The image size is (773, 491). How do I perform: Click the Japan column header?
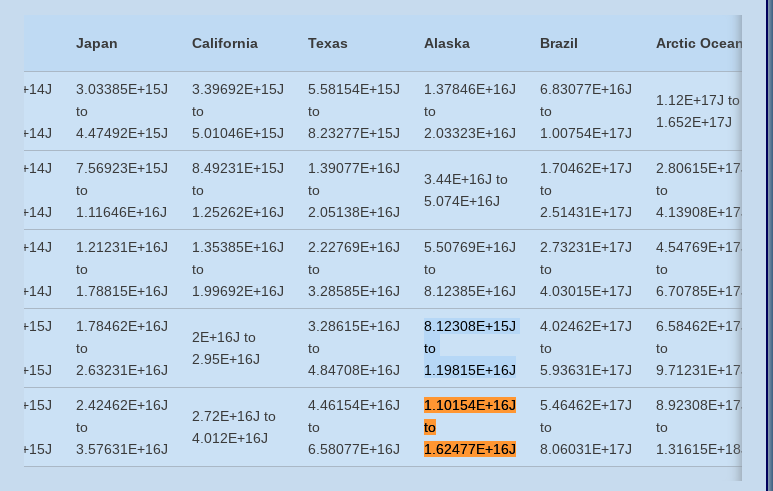pyautogui.click(x=97, y=43)
